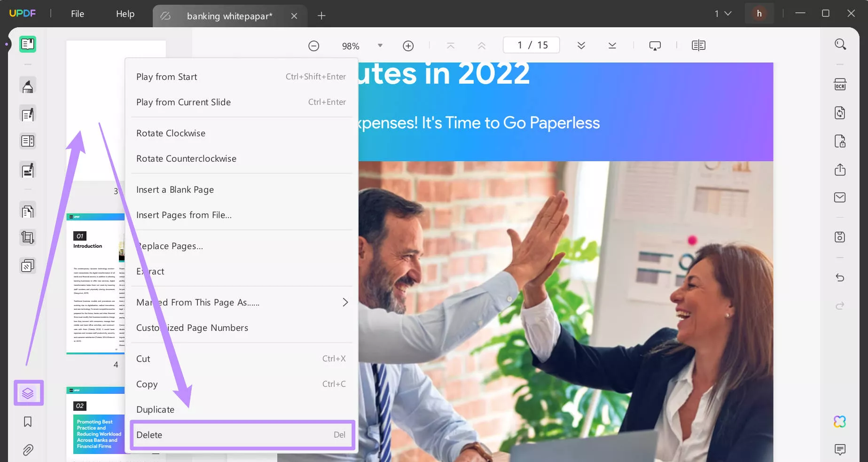Jump to the last page

coord(612,46)
